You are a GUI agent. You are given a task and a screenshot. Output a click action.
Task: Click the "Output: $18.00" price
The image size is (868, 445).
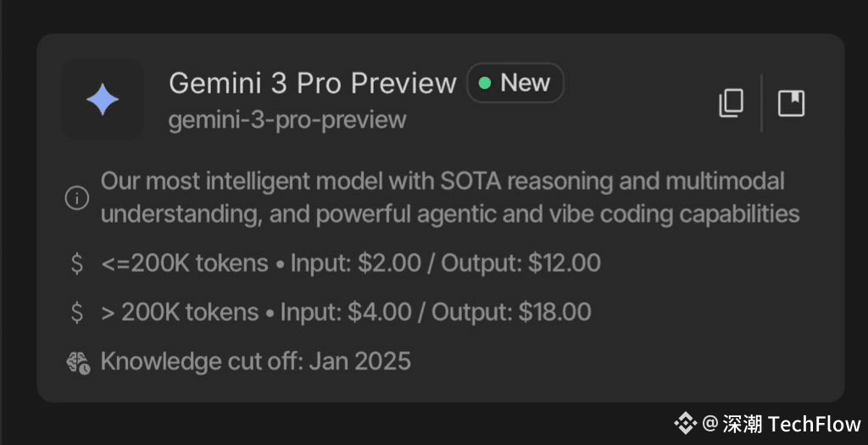(511, 313)
